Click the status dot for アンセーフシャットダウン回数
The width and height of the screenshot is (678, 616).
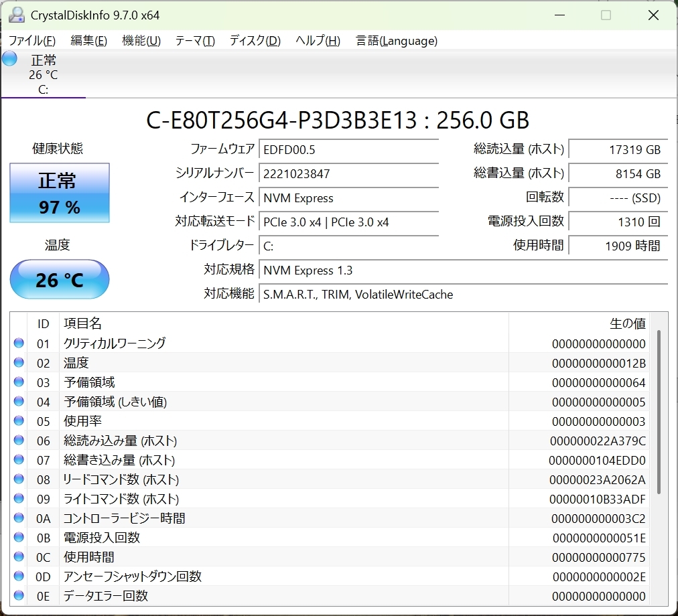pyautogui.click(x=18, y=576)
